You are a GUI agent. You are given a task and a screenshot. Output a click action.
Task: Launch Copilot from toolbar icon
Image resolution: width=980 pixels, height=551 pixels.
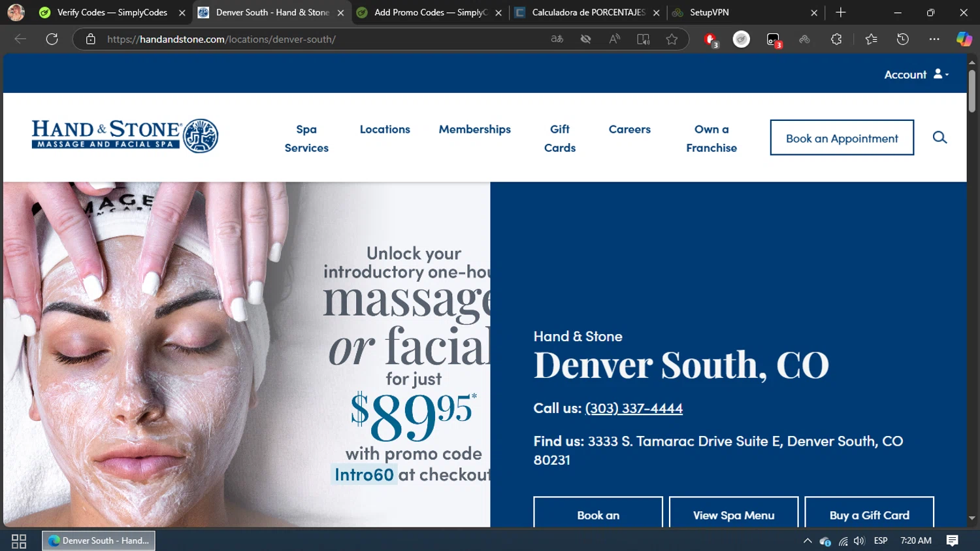pos(964,39)
